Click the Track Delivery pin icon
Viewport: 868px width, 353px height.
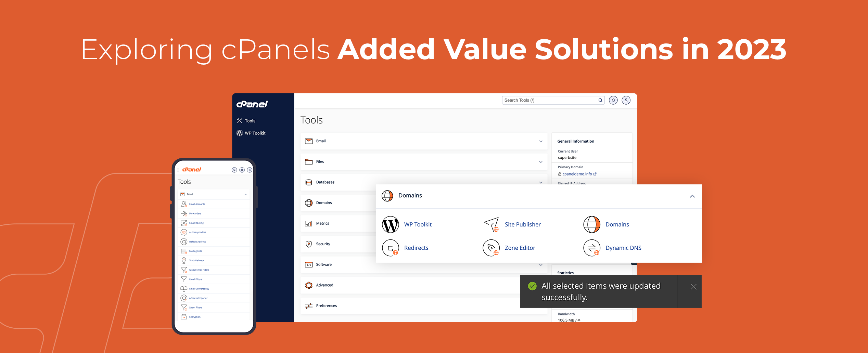click(x=184, y=260)
